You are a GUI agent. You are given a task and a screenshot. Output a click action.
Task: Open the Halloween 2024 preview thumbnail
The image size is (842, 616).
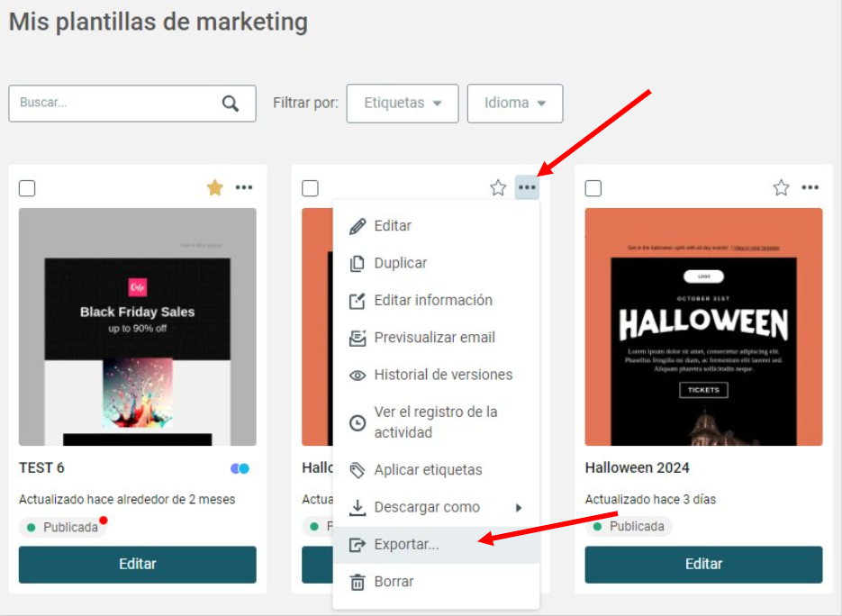tap(703, 327)
